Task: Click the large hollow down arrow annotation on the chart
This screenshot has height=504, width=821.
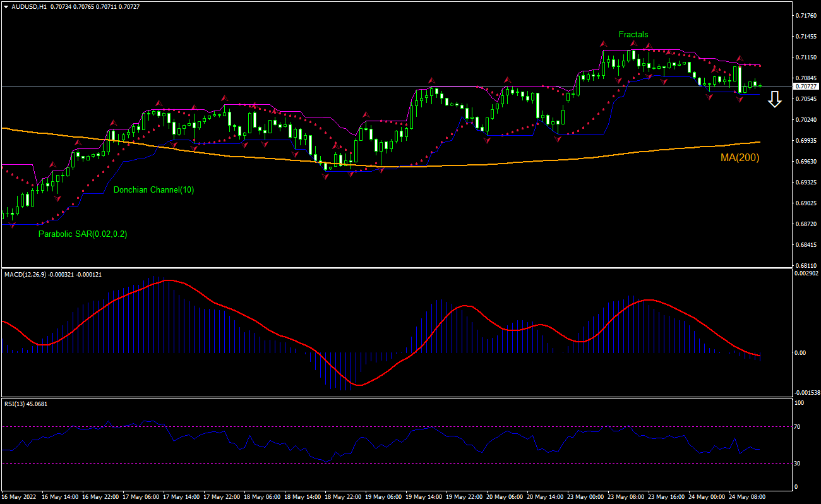Action: point(775,100)
